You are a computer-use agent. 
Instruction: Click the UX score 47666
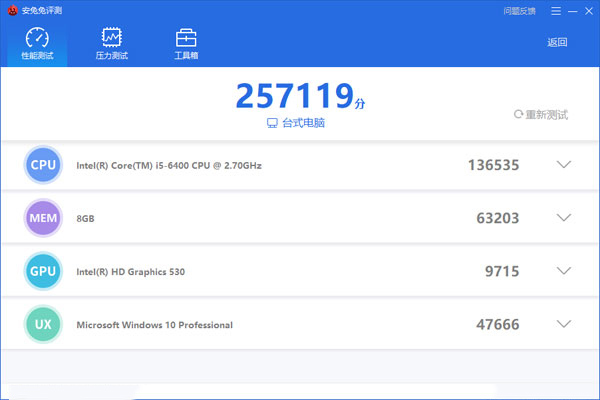498,325
